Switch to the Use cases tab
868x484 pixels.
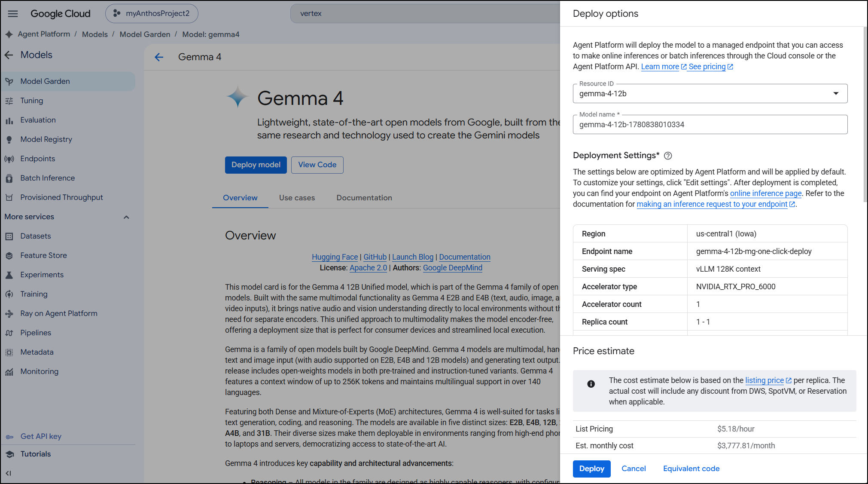point(297,198)
